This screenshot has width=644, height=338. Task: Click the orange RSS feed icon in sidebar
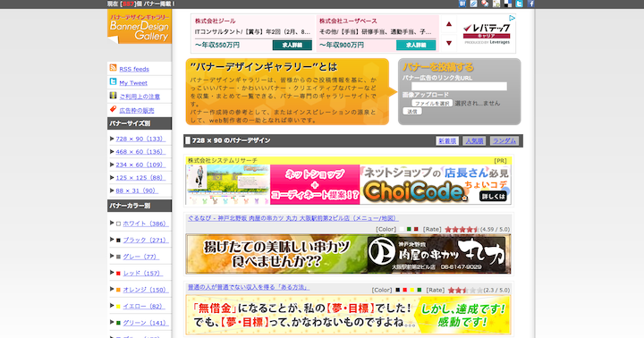click(113, 68)
